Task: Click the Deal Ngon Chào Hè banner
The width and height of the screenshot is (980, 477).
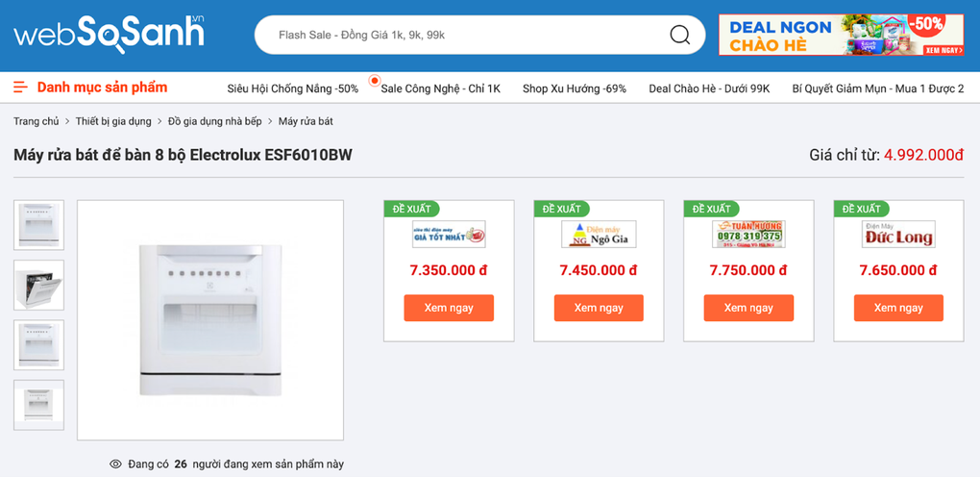Action: click(x=841, y=35)
